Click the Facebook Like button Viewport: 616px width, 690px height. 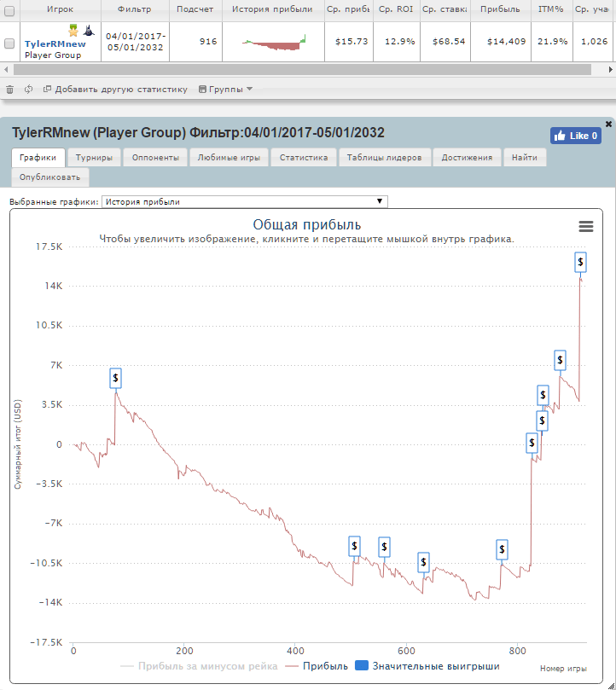(576, 136)
